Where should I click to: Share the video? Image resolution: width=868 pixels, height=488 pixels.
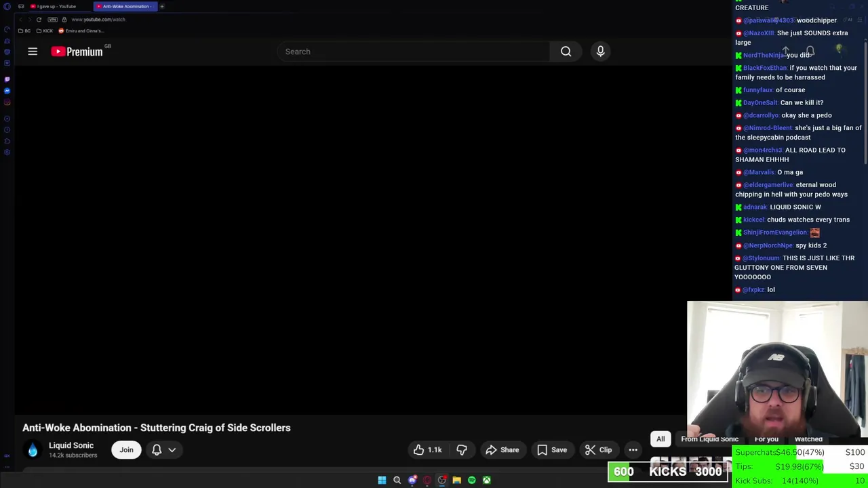pos(502,450)
